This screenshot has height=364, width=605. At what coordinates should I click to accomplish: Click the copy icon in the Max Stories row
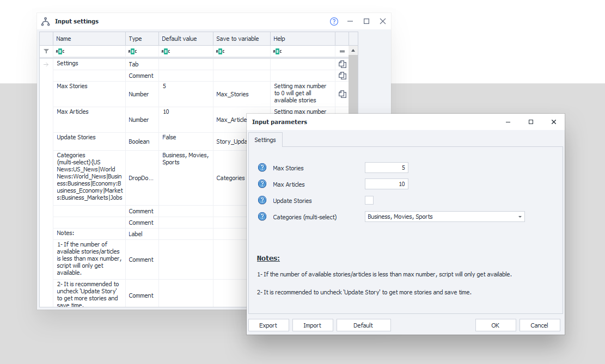342,94
